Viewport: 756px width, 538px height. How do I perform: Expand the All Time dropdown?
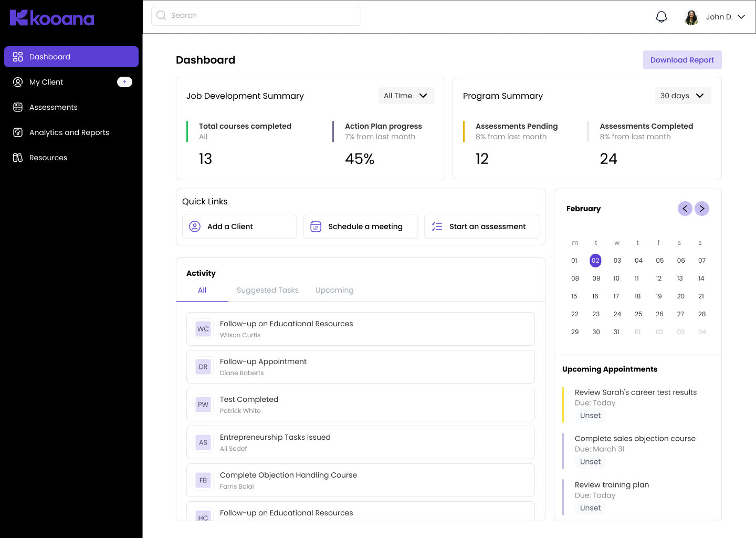(x=406, y=96)
